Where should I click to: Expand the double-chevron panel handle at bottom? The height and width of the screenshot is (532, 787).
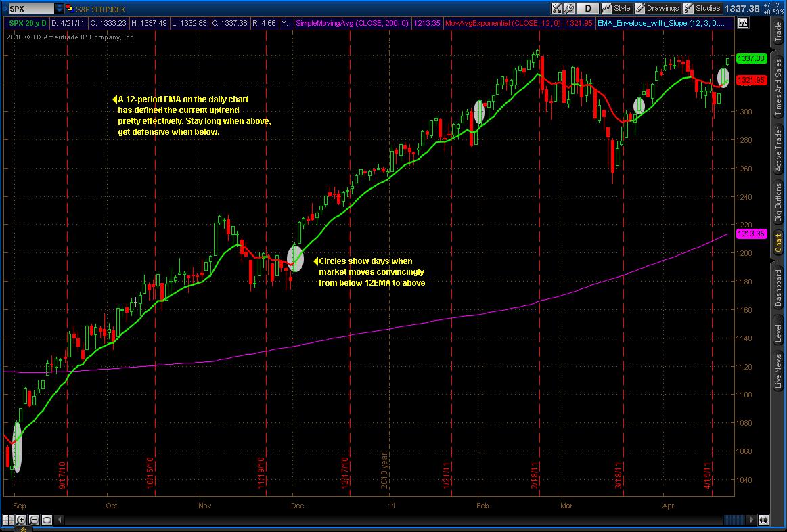(x=24, y=529)
